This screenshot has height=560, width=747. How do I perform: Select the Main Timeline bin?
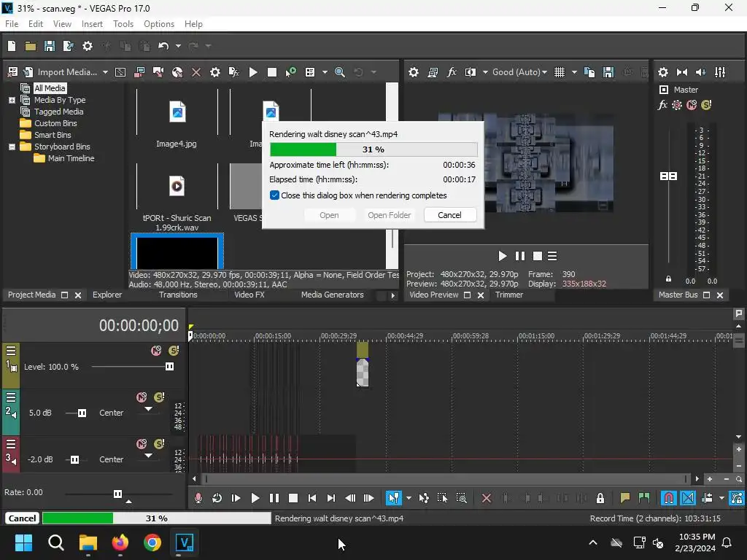(71, 158)
